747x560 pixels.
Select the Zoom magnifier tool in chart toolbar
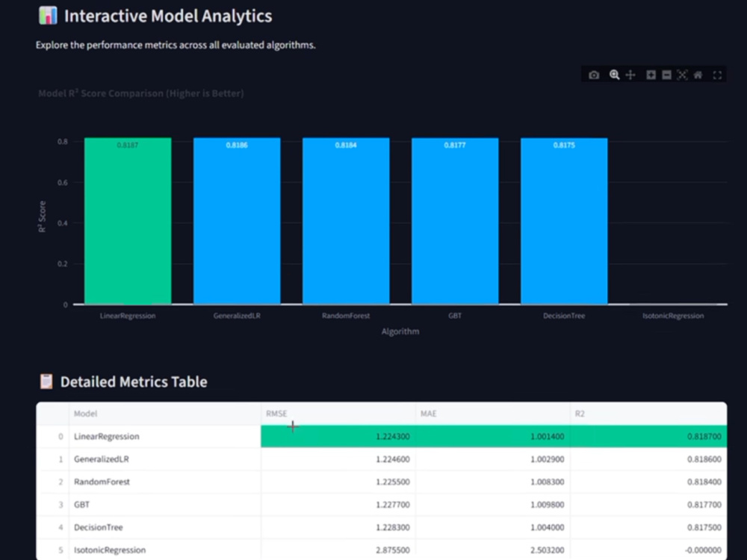point(614,75)
